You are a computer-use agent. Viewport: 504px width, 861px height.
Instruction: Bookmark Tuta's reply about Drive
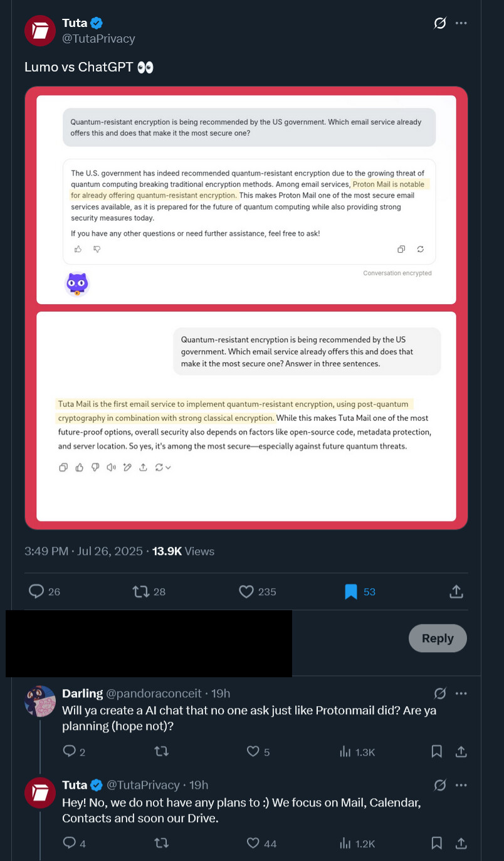click(437, 843)
